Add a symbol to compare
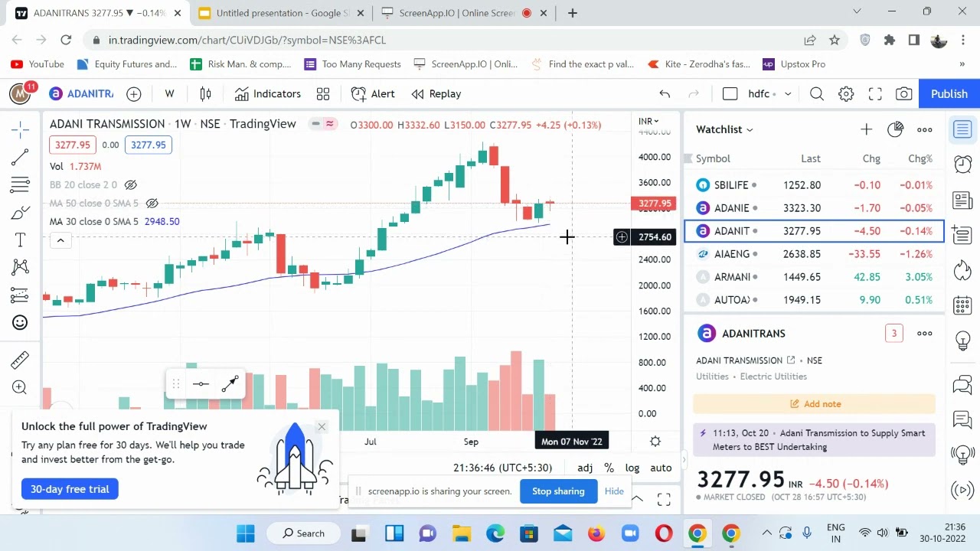Screen dimensions: 980x551 134,93
